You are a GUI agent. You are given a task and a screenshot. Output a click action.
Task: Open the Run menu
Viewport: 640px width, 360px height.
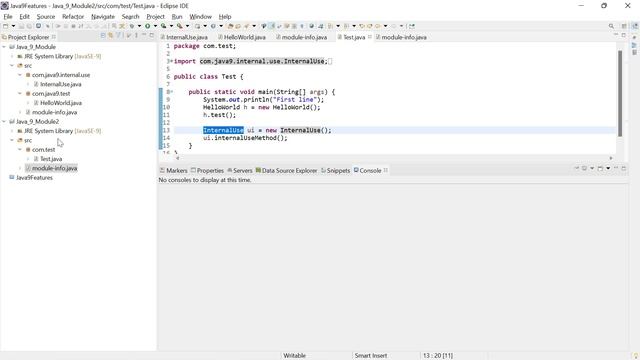coord(177,17)
